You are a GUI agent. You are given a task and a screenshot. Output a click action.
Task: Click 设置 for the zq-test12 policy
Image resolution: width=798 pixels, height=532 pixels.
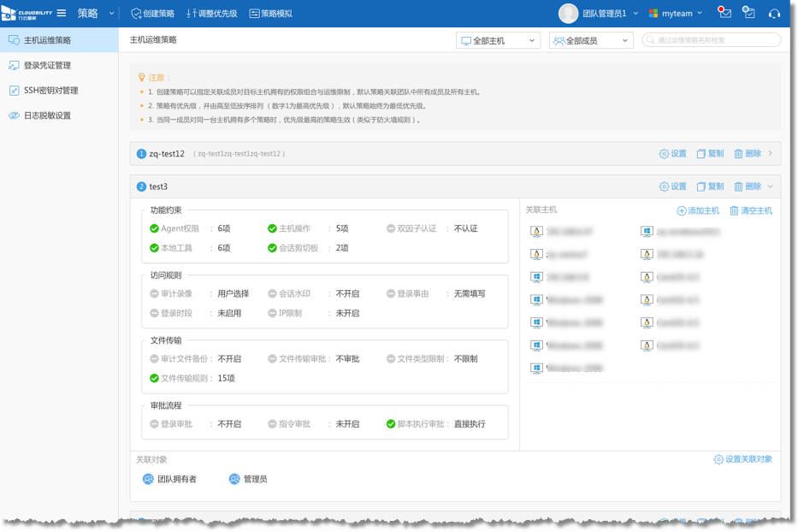(x=673, y=154)
